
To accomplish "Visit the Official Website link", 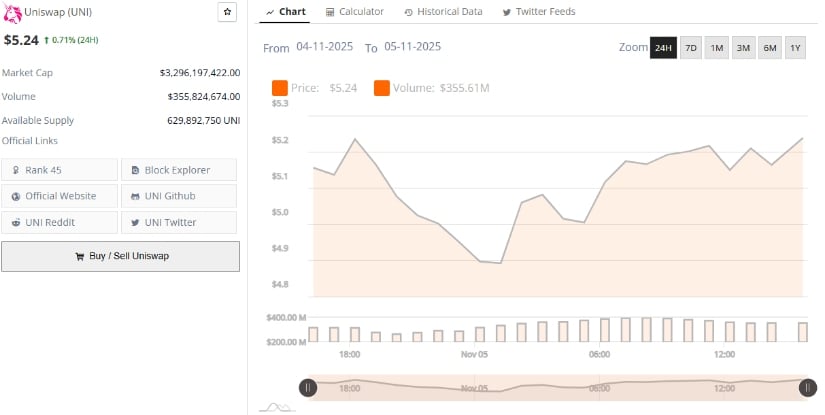I will tap(60, 196).
